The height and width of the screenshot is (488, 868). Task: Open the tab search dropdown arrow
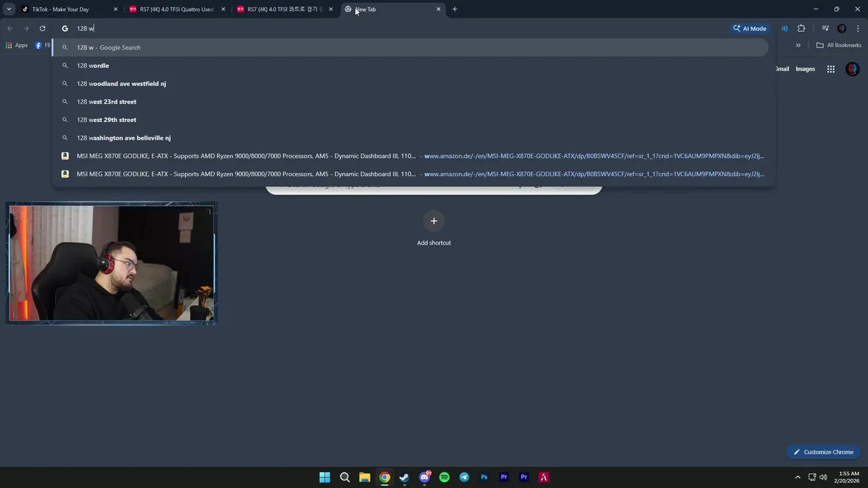[x=9, y=9]
